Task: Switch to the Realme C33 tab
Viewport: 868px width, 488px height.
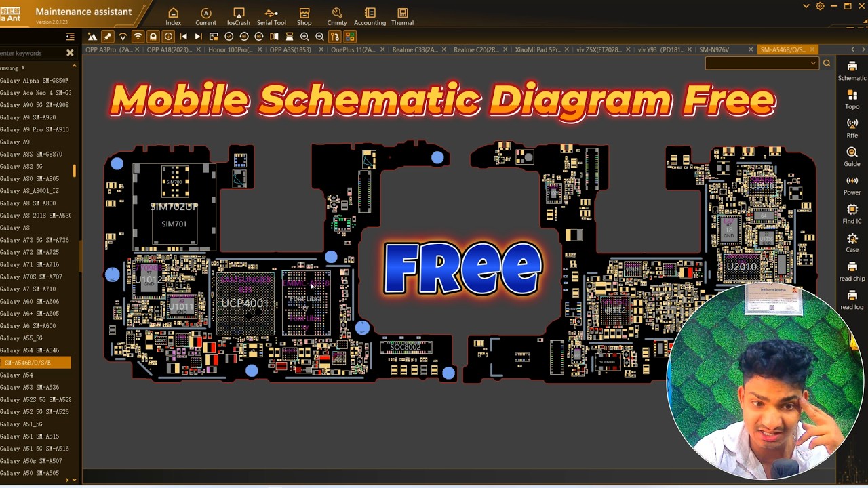Action: coord(414,49)
